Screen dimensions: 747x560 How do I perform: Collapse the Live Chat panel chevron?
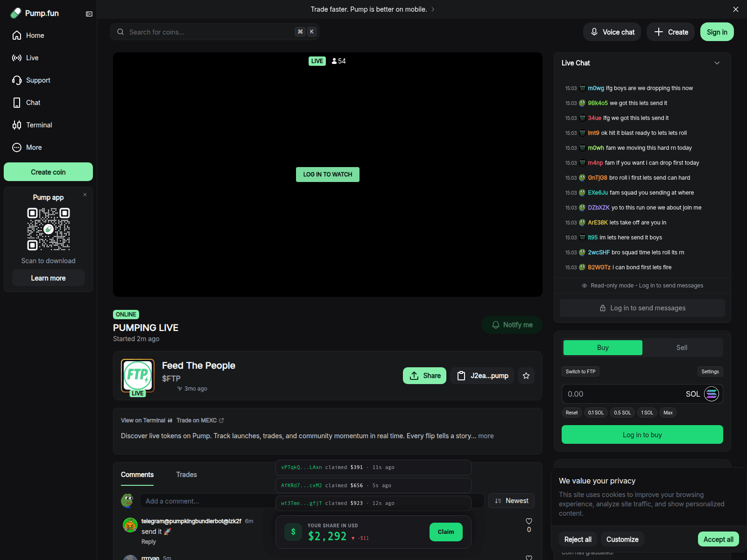click(x=717, y=63)
